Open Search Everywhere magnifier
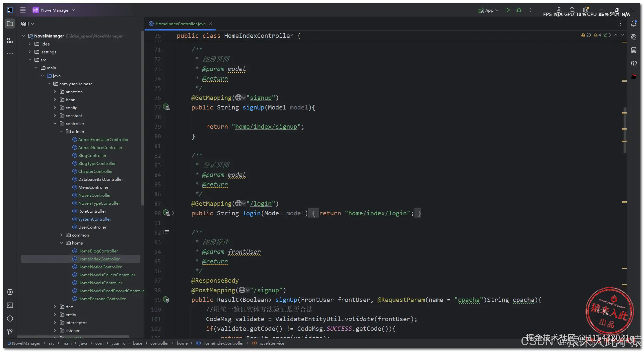Viewport: 644px width, 352px height. click(x=572, y=10)
